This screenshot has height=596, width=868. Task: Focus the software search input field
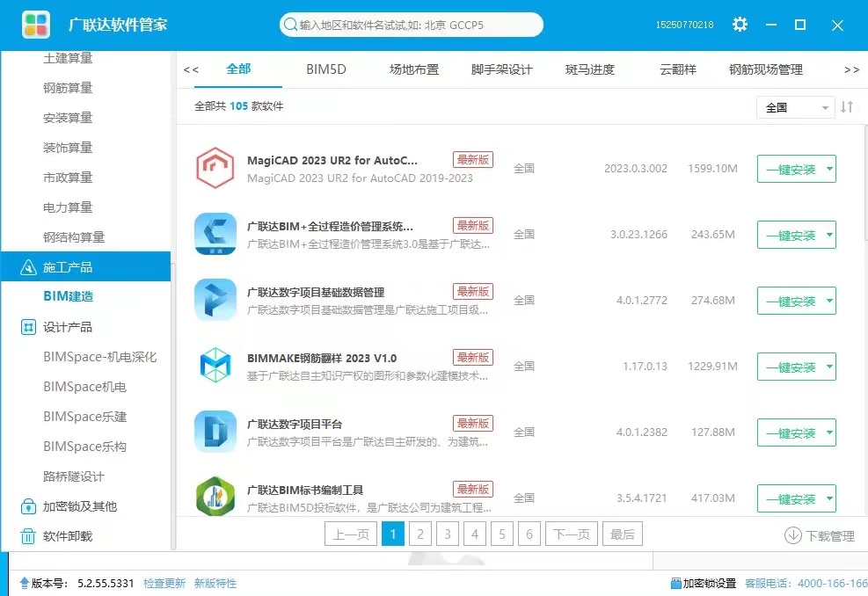[412, 25]
